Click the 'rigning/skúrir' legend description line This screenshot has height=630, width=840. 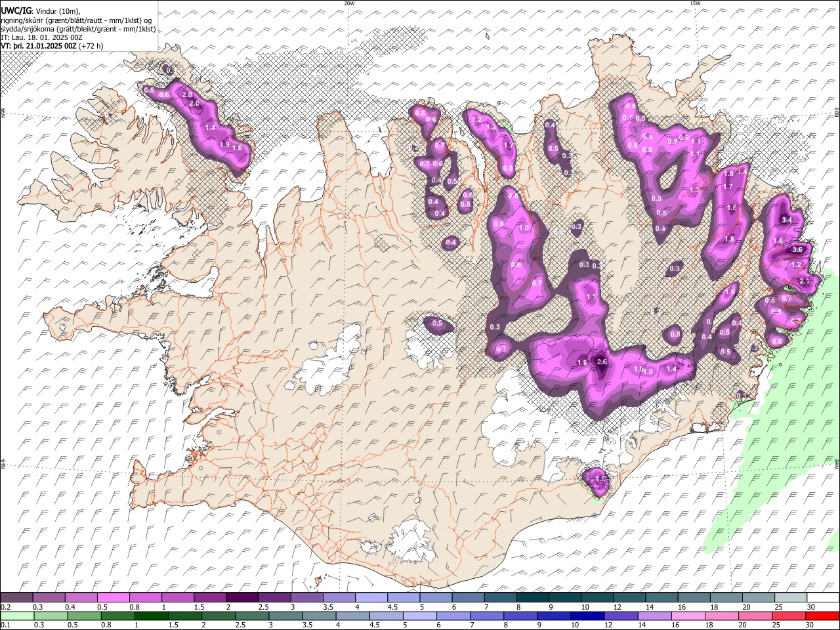[x=76, y=20]
